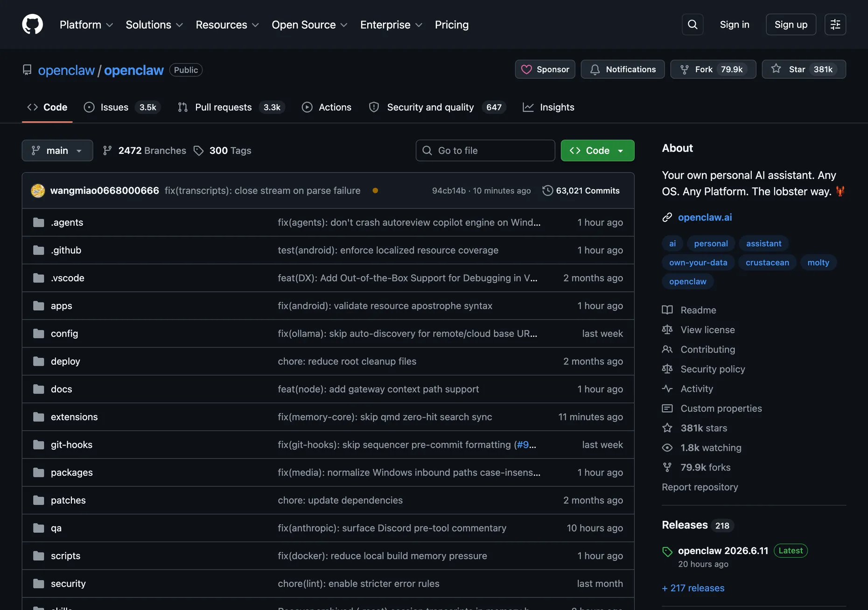868x610 pixels.
Task: View 300 Tags
Action: (x=223, y=151)
